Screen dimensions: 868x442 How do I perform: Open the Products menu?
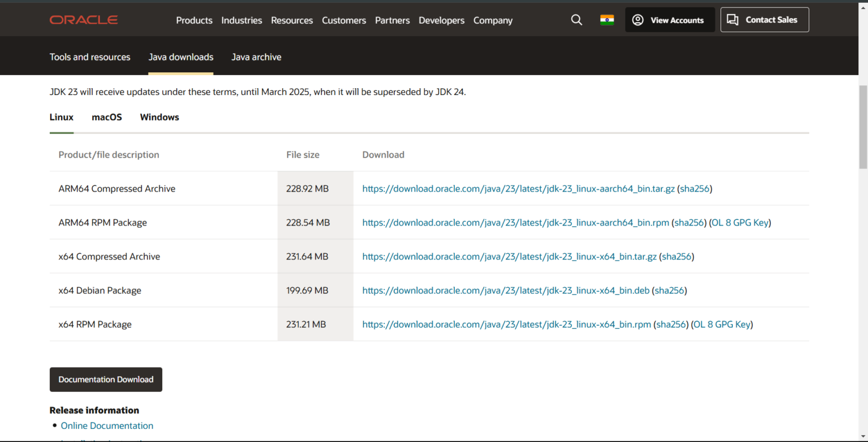[x=194, y=20]
